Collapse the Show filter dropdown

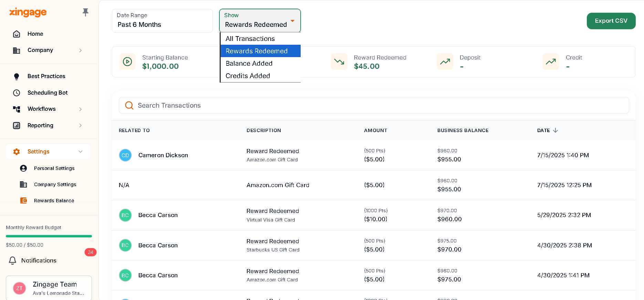(260, 21)
